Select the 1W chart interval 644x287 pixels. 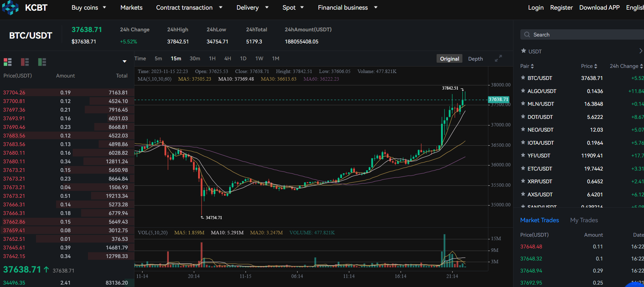click(259, 59)
